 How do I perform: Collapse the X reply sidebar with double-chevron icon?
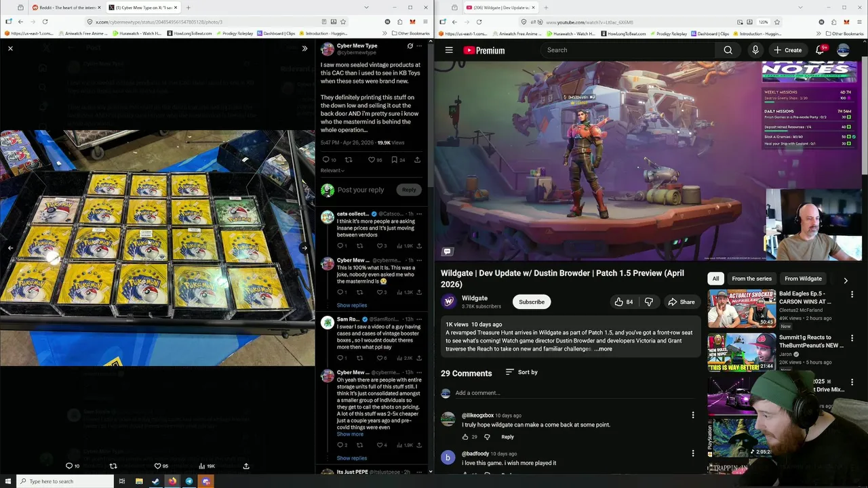point(304,49)
